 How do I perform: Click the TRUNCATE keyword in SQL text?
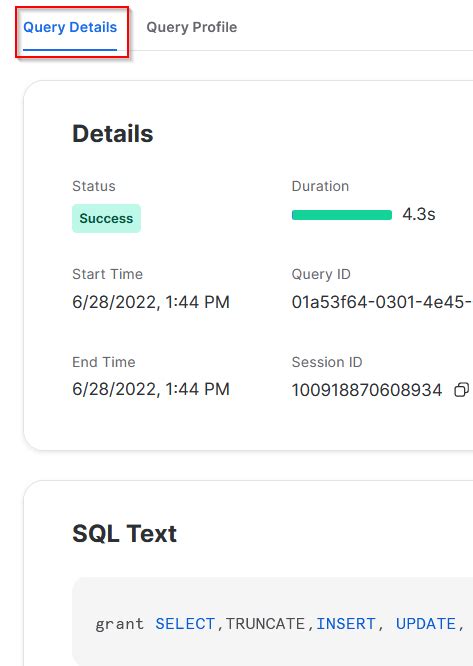[x=265, y=624]
